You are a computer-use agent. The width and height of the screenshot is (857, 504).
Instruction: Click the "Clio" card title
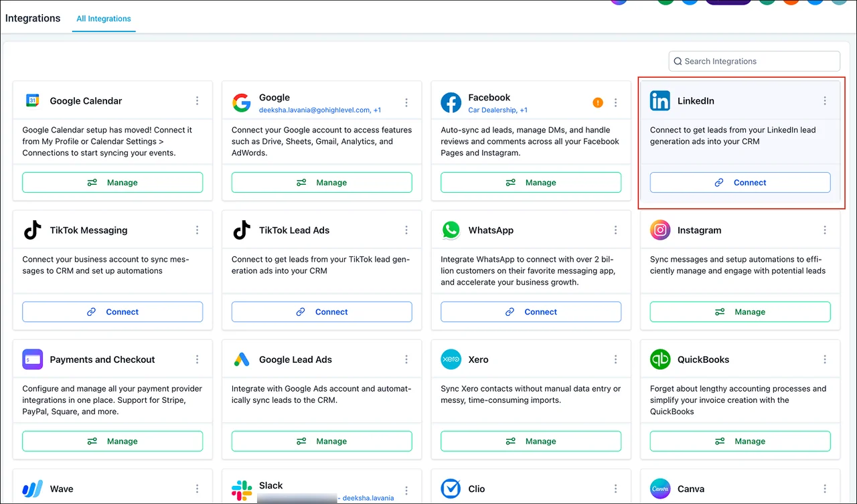(x=477, y=489)
